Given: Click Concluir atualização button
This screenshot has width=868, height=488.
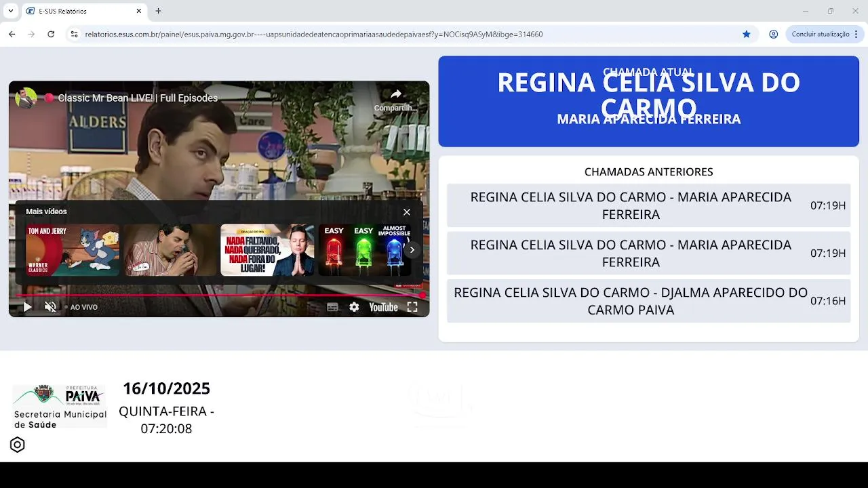Looking at the screenshot, I should 821,34.
